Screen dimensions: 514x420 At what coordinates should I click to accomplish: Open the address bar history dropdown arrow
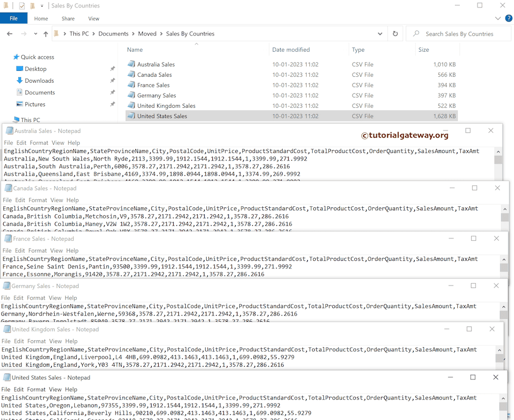pyautogui.click(x=380, y=34)
